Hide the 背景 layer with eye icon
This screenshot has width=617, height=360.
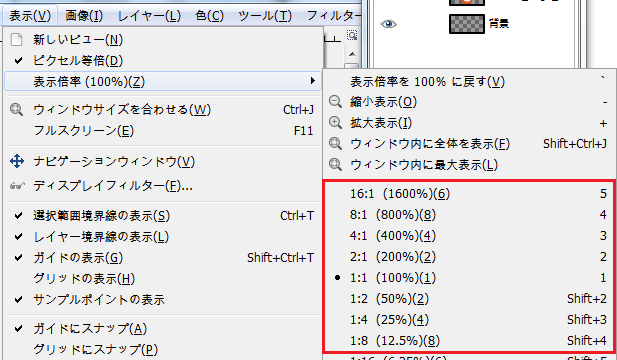[x=388, y=24]
